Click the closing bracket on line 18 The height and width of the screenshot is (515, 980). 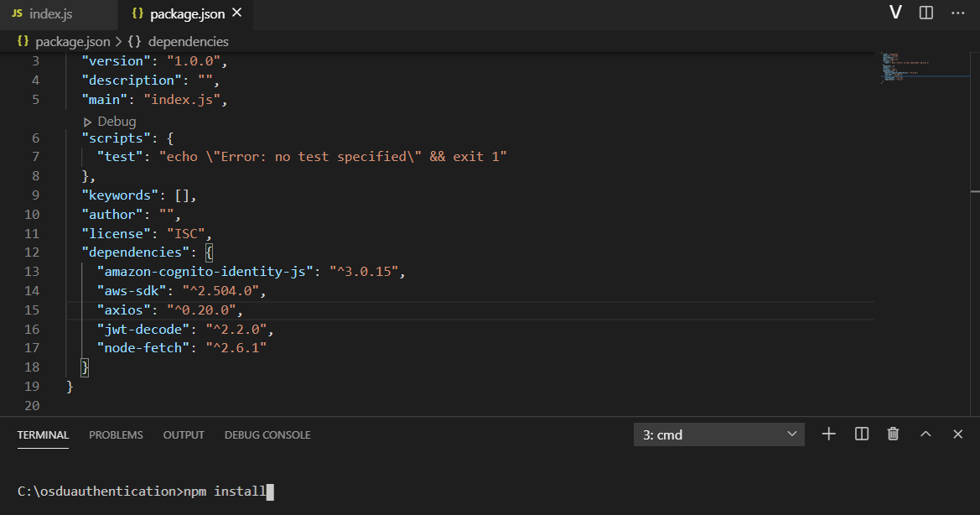coord(85,367)
